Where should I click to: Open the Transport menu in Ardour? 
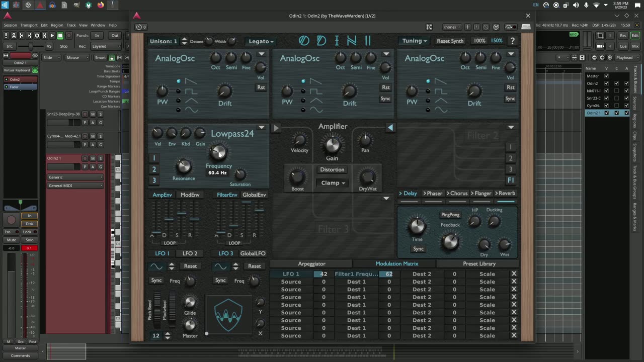coord(29,25)
